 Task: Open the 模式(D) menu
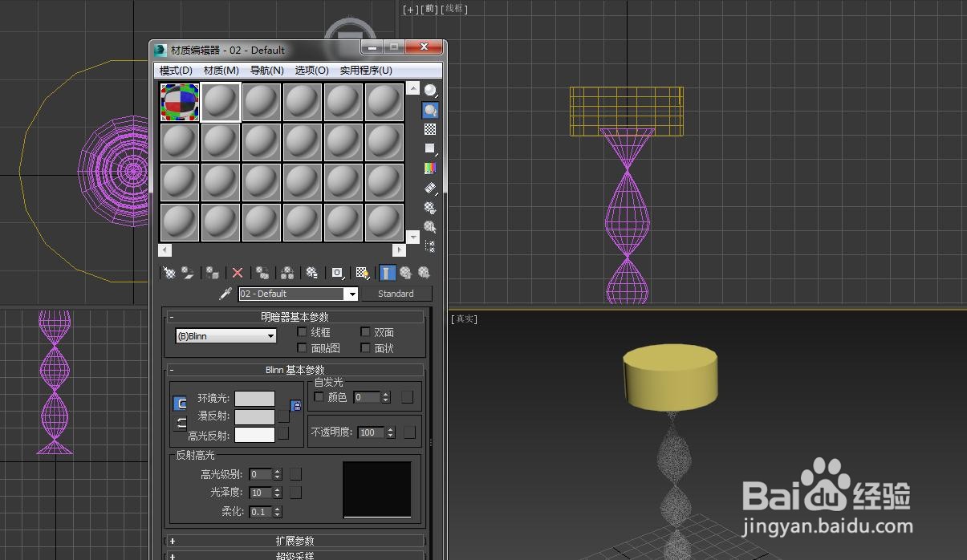coord(176,70)
